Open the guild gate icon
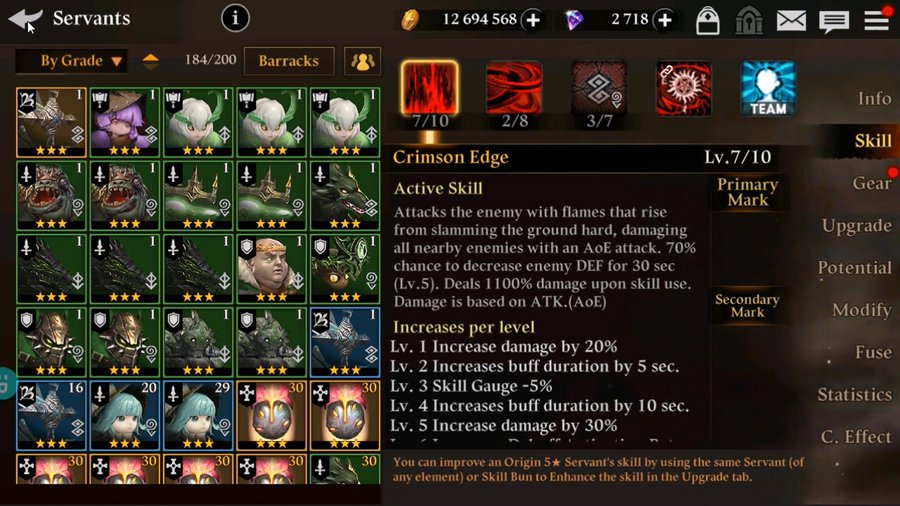 click(x=749, y=21)
